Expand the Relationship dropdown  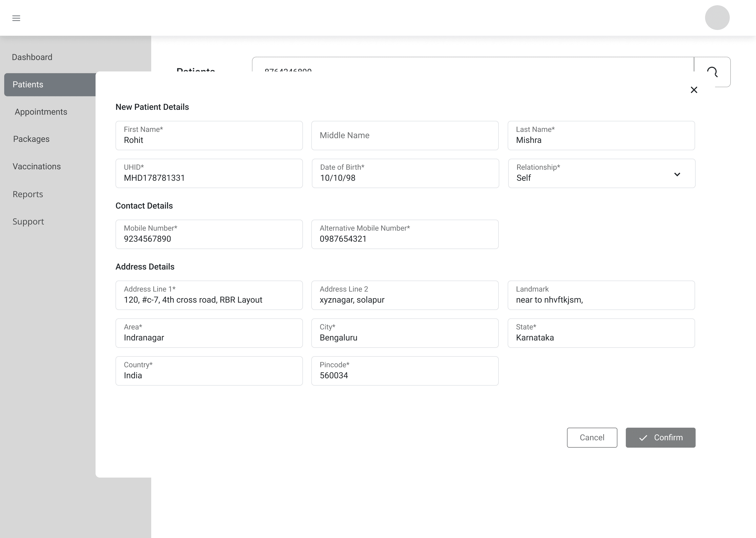coord(677,174)
